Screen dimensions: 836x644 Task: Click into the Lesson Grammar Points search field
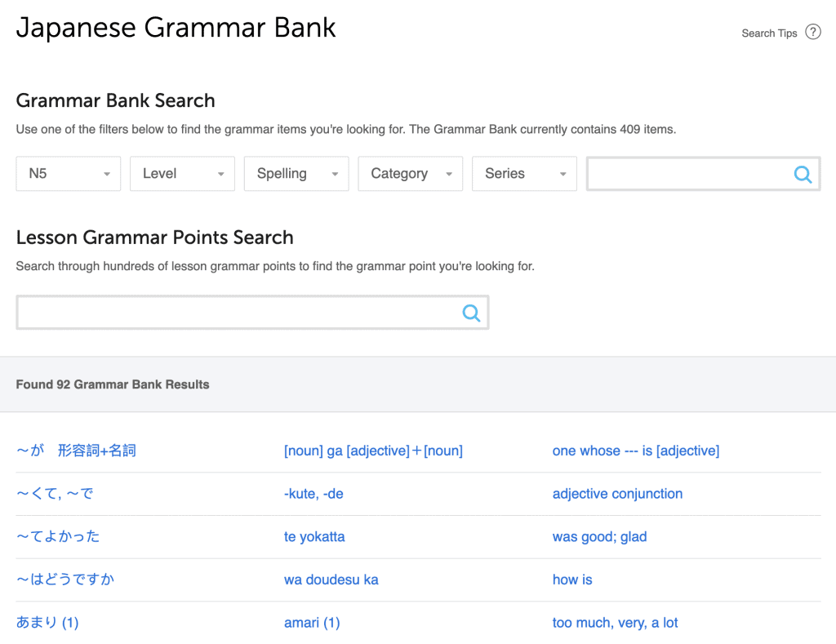tap(238, 313)
